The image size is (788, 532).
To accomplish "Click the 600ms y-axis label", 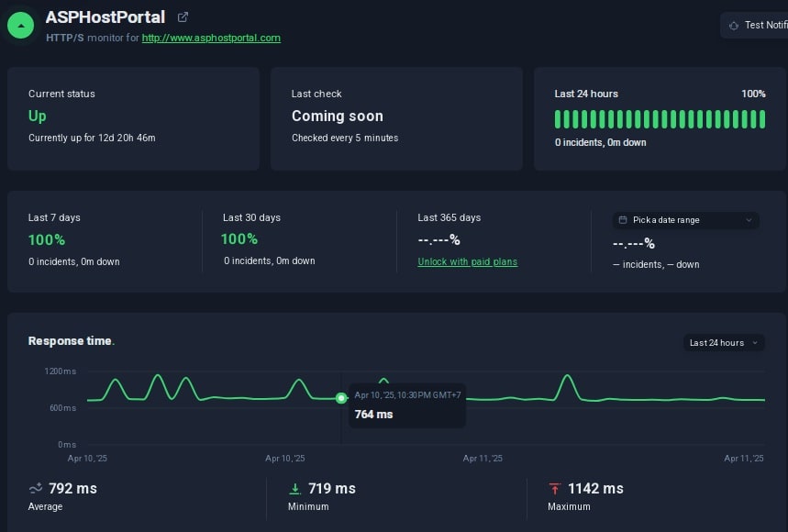I will point(62,408).
